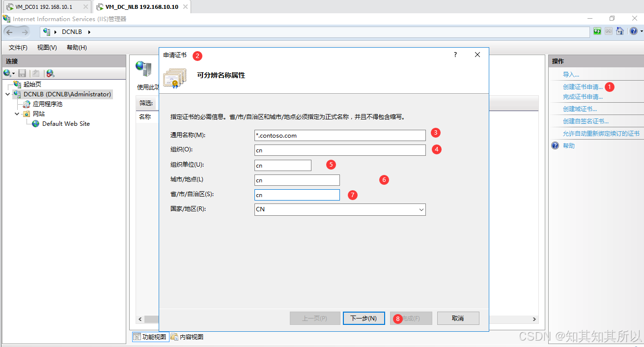Click the green refresh page icon
Screen dimensions: 644x347
pos(597,31)
